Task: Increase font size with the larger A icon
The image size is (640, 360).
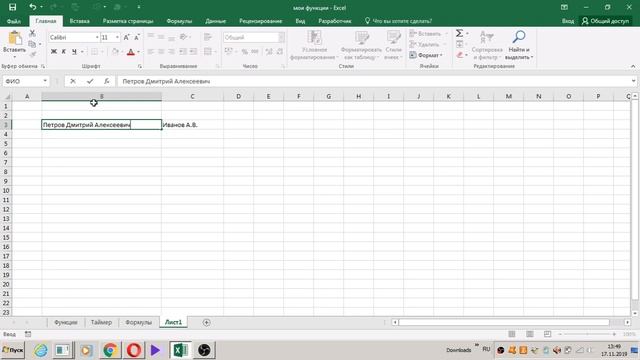Action: point(127,37)
